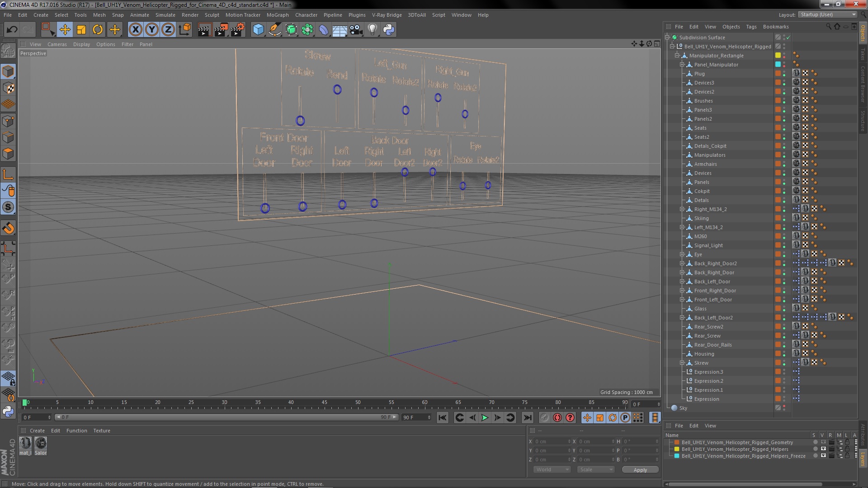The width and height of the screenshot is (868, 488).
Task: Toggle X axis lock
Action: (135, 30)
